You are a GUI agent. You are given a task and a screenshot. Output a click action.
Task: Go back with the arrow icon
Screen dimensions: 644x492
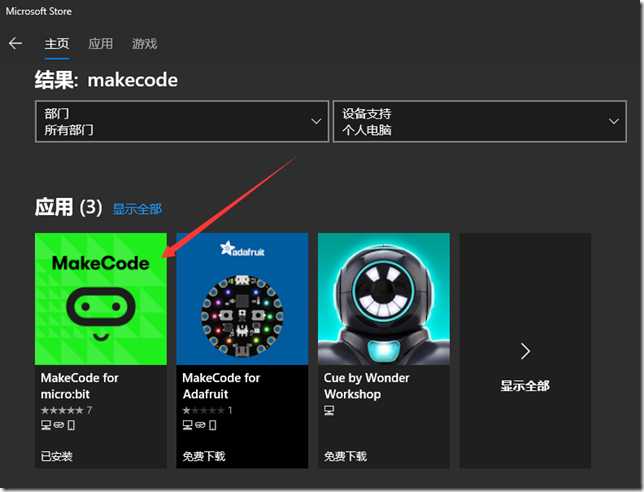(x=16, y=43)
